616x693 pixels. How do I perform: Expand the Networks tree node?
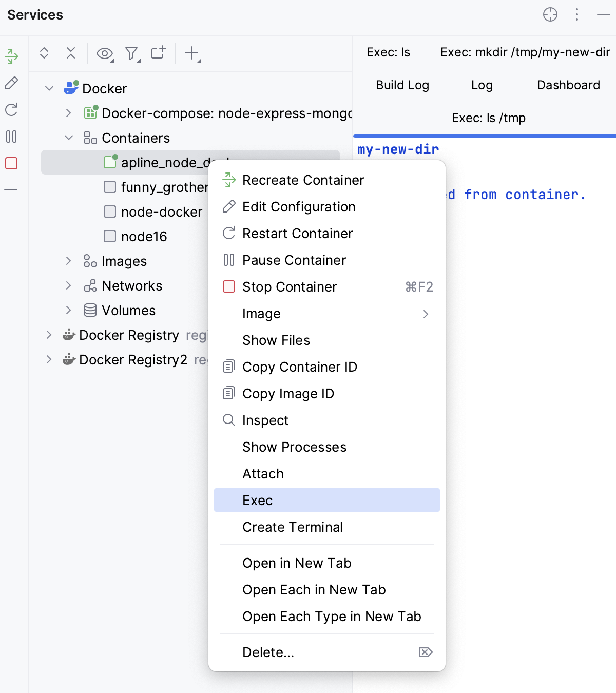click(x=68, y=285)
